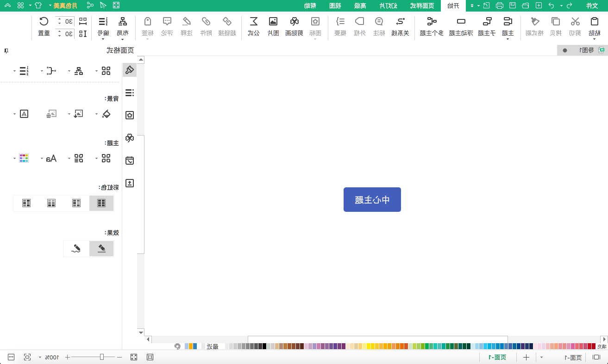
Task: Enable the hand-drawn wavy effect style
Action: click(x=76, y=249)
